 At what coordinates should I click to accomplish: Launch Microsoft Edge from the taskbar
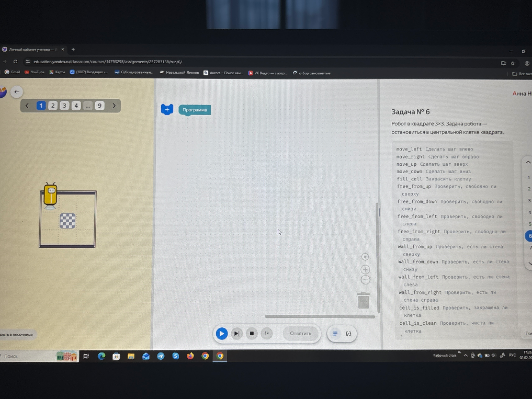click(101, 356)
